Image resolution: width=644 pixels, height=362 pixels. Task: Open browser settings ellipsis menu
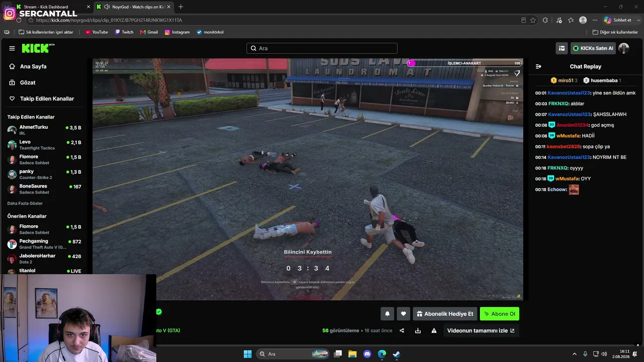coord(595,20)
